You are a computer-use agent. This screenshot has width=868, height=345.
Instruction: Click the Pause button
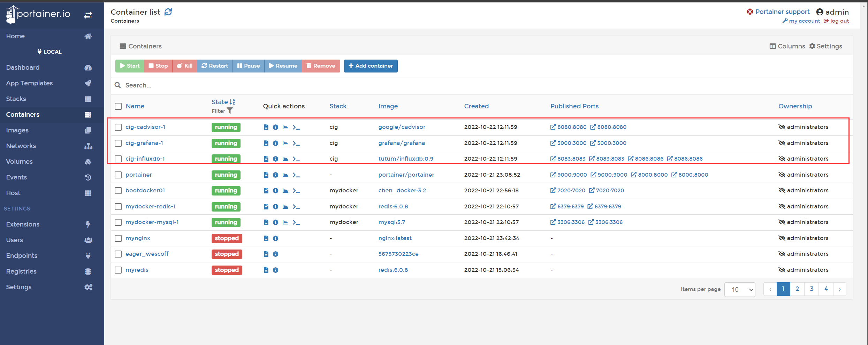[248, 66]
